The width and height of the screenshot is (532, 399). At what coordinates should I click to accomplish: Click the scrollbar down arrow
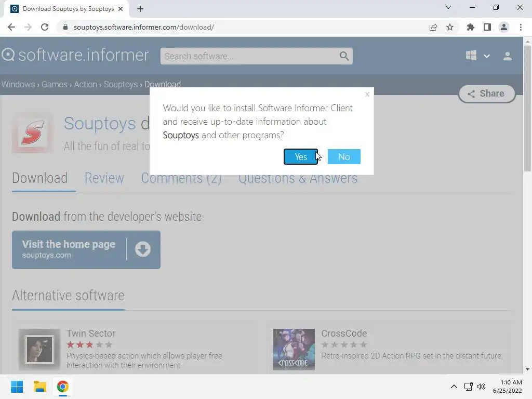527,369
